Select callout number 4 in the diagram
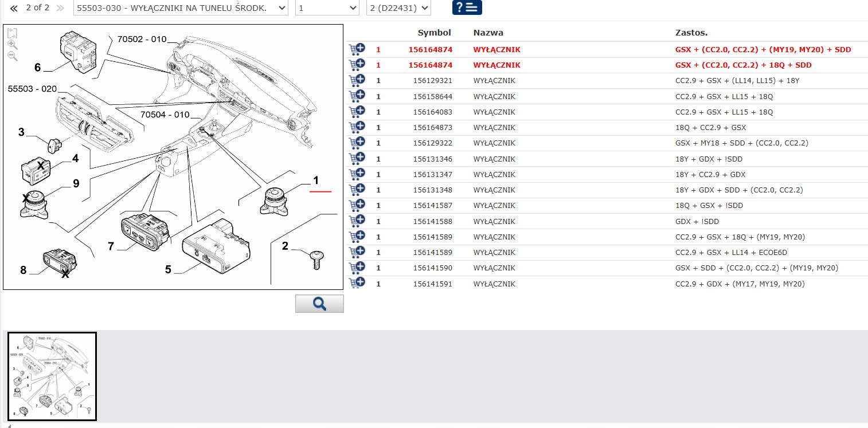 pyautogui.click(x=75, y=159)
